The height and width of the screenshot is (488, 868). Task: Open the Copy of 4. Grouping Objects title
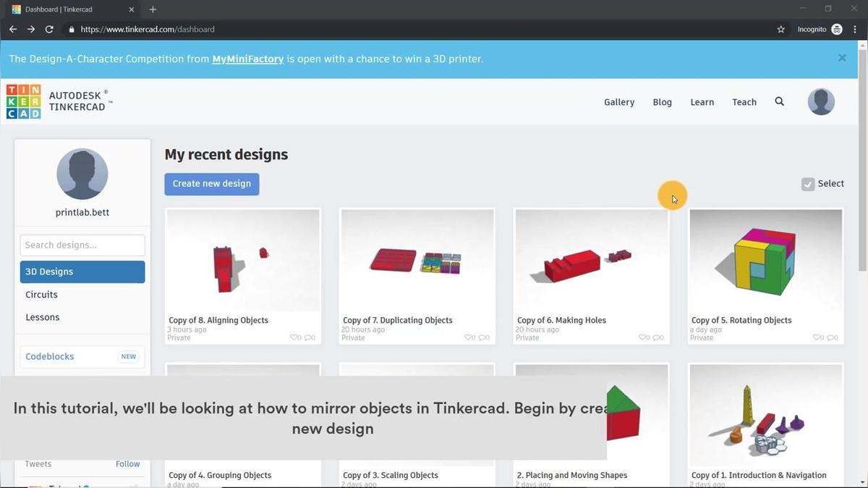(220, 475)
